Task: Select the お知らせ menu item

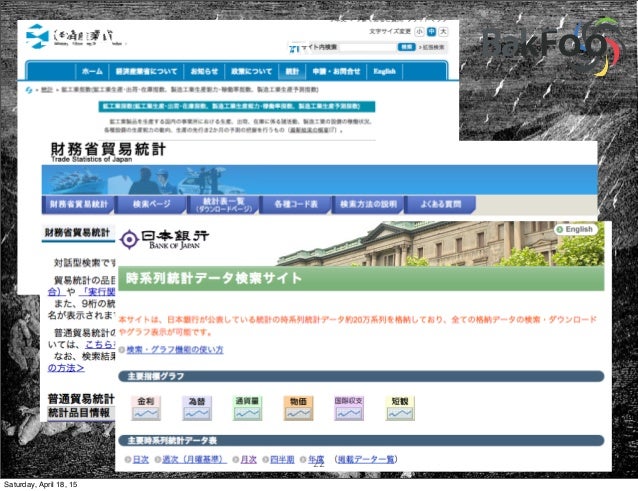Action: (x=204, y=71)
